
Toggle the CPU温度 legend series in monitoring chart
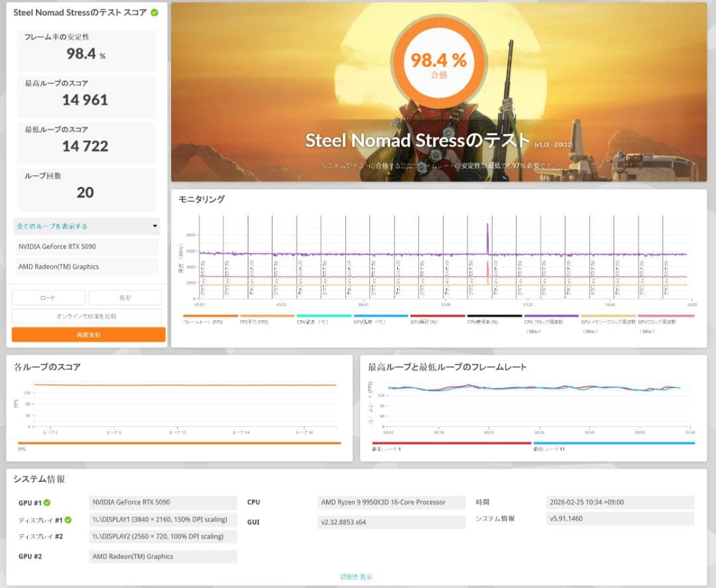[324, 316]
